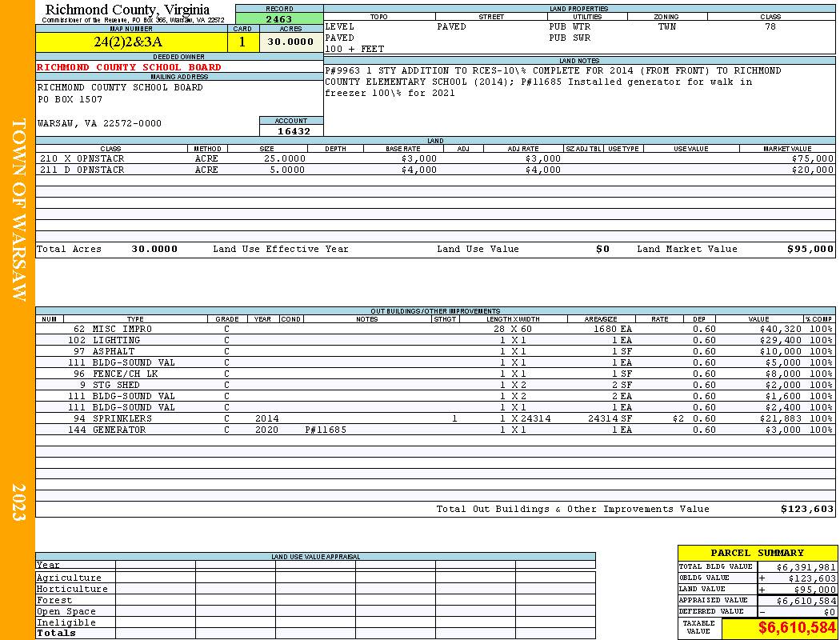Click the zoning value TWN

click(x=666, y=26)
